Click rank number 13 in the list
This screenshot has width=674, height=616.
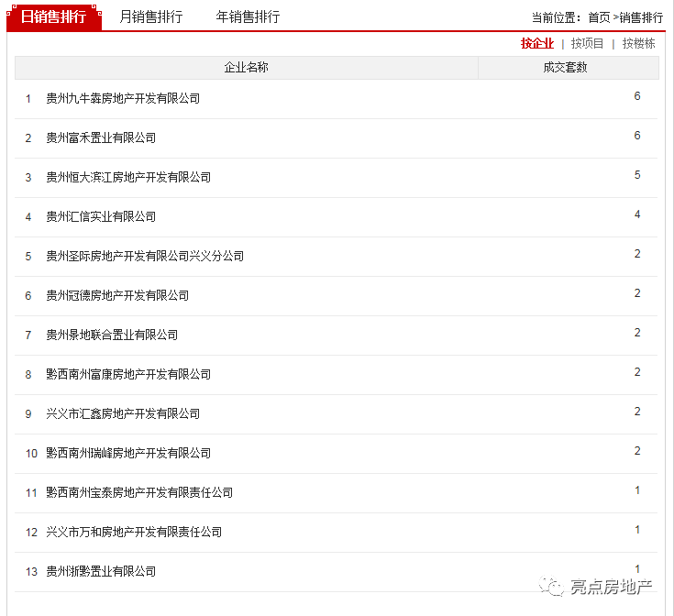coord(32,572)
